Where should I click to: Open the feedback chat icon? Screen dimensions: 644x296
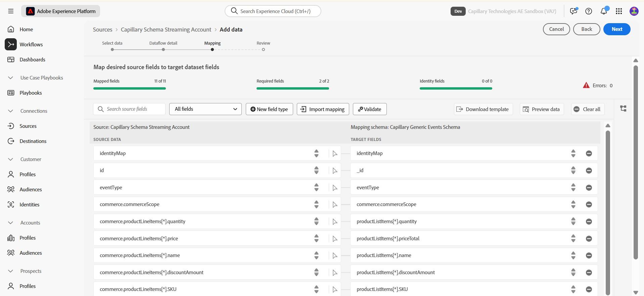tap(573, 11)
